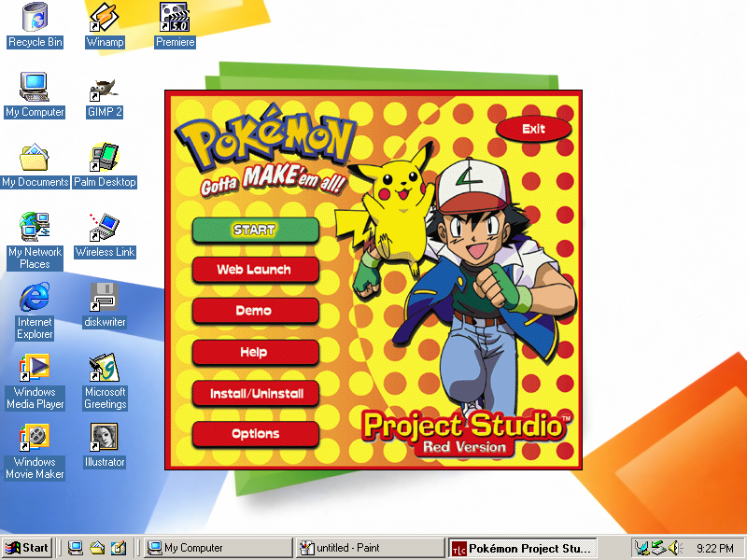Screen dimensions: 747x560
Task: Launch Winamp from the desktop
Action: (x=105, y=19)
